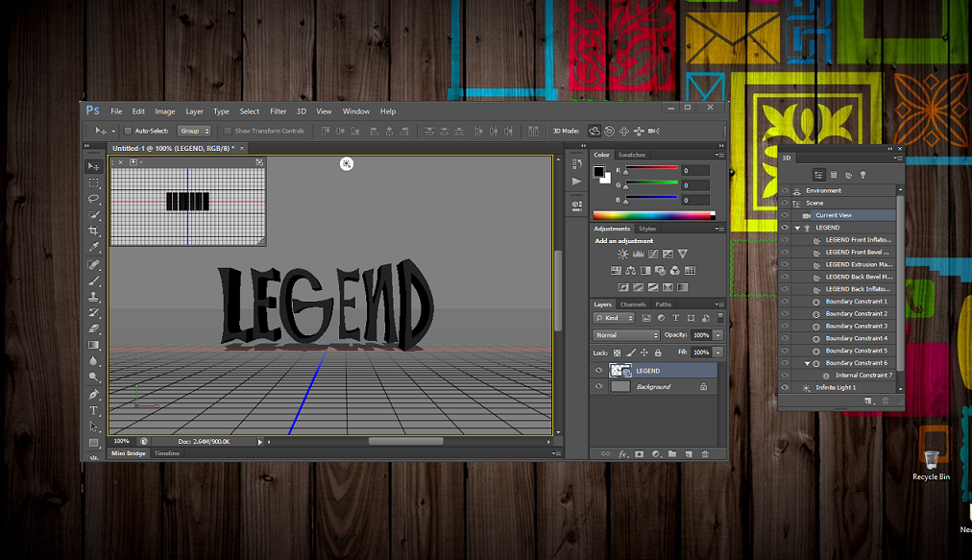Hide the Background layer visibility eye
This screenshot has height=560, width=972.
599,387
